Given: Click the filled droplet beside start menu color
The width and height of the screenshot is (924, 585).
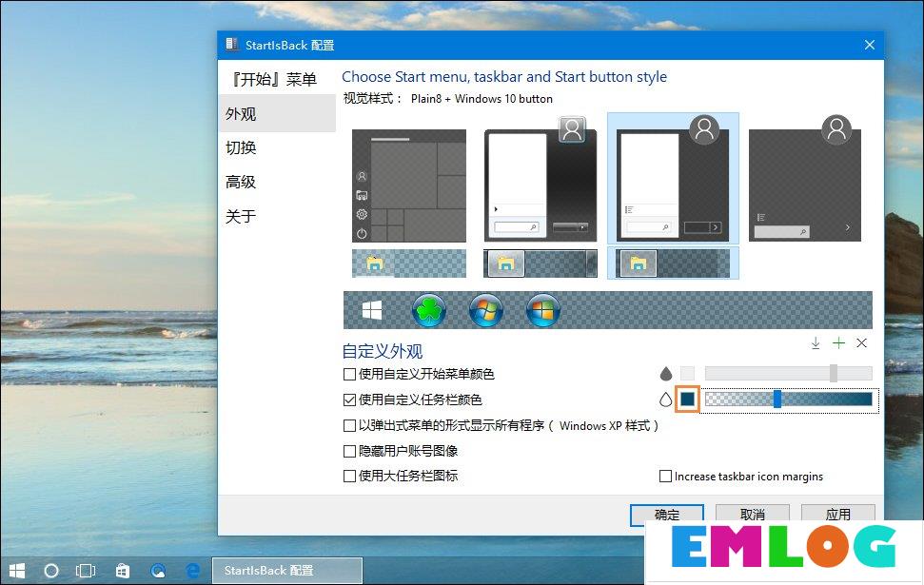Looking at the screenshot, I should 666,374.
